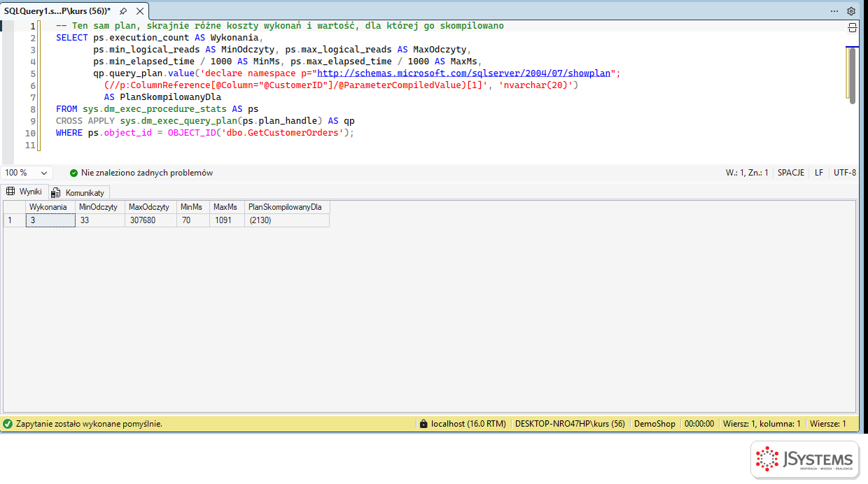The image size is (868, 484).
Task: Click the MinOdczyty column header
Action: tap(101, 207)
